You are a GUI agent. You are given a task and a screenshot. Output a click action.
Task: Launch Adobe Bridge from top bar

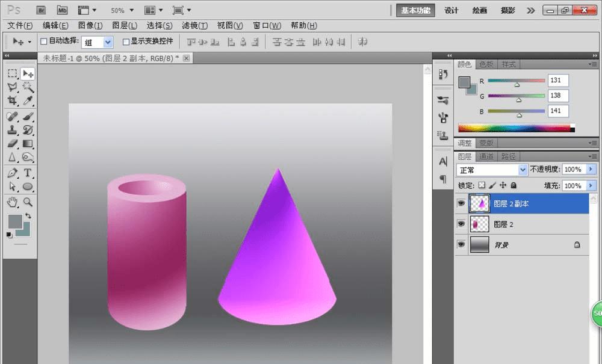pyautogui.click(x=41, y=10)
